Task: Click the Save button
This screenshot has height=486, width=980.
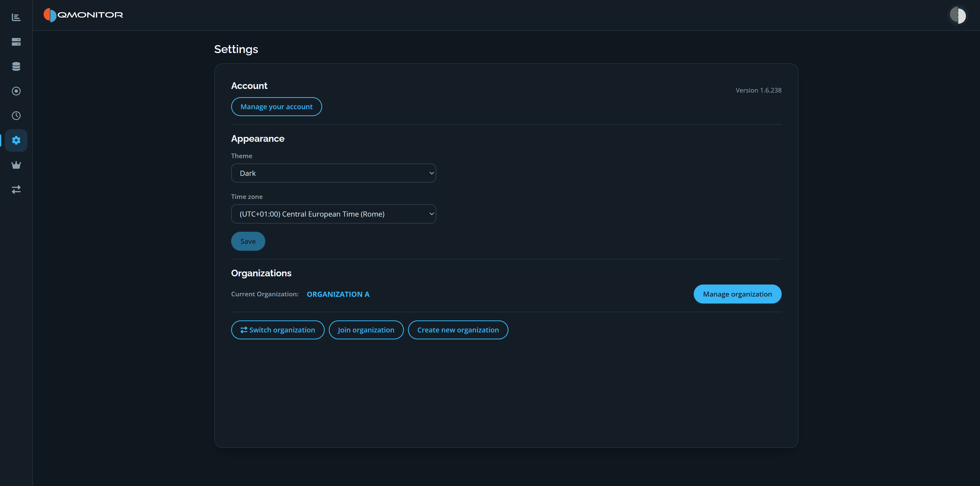Action: tap(248, 241)
